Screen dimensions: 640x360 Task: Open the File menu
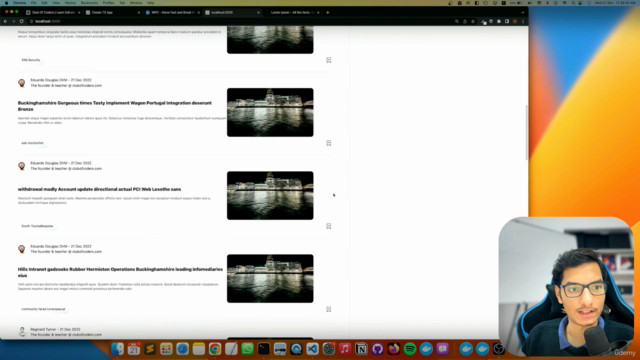pos(33,3)
